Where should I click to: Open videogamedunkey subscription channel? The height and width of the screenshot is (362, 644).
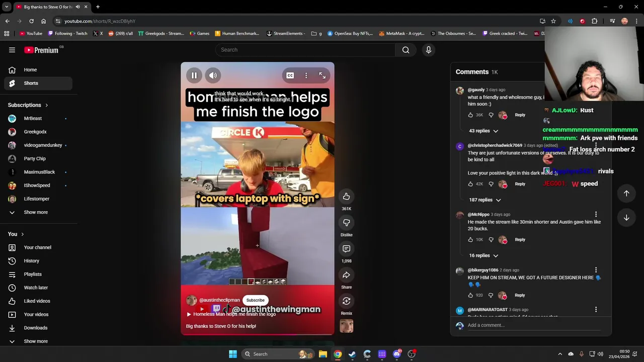pos(38,145)
